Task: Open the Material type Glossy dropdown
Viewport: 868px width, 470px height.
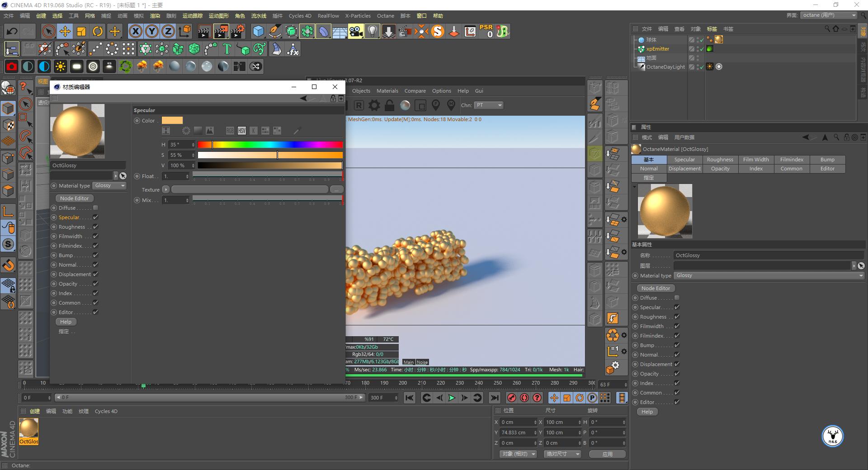Action: 109,185
